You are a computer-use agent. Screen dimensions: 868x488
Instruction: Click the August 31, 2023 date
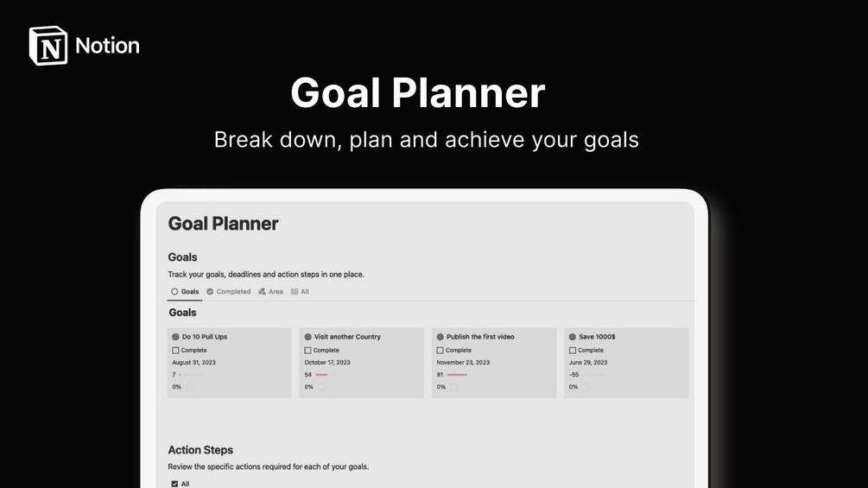(x=193, y=363)
